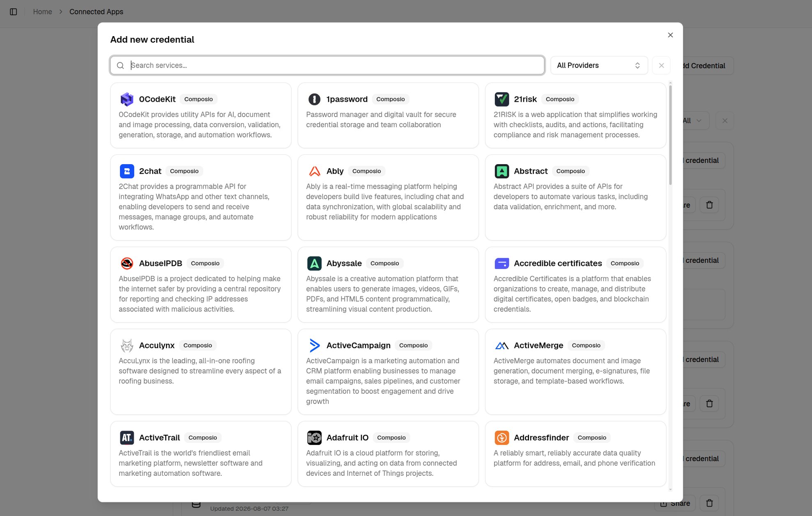The height and width of the screenshot is (516, 812).
Task: Click Composio badge on 1password card
Action: coord(391,99)
